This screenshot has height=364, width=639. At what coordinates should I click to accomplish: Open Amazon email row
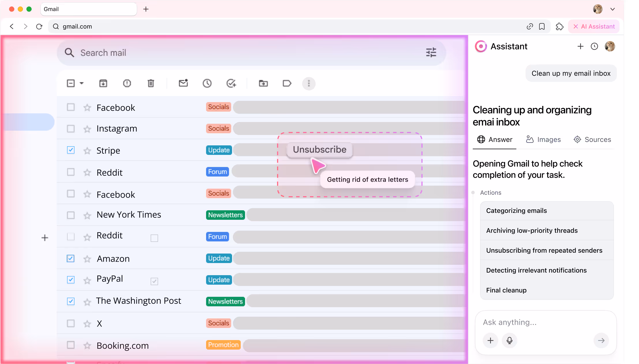click(x=261, y=258)
